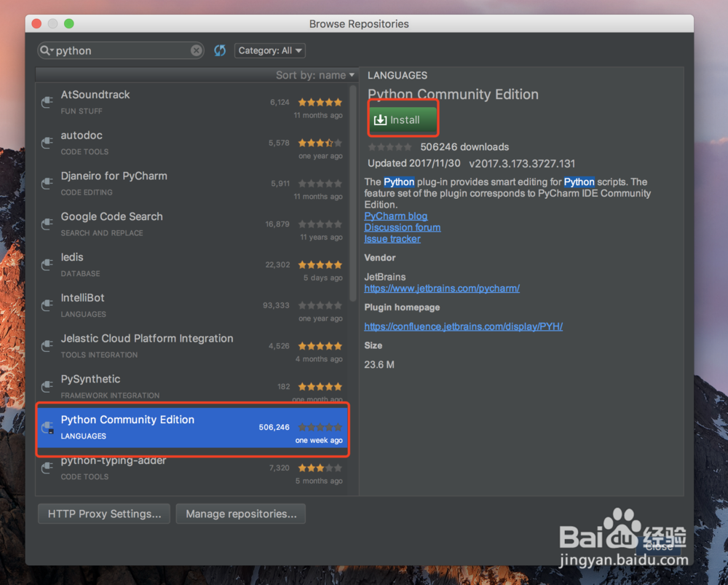The height and width of the screenshot is (585, 728).
Task: Click the python-typing-adder plugin icon
Action: pyautogui.click(x=47, y=468)
